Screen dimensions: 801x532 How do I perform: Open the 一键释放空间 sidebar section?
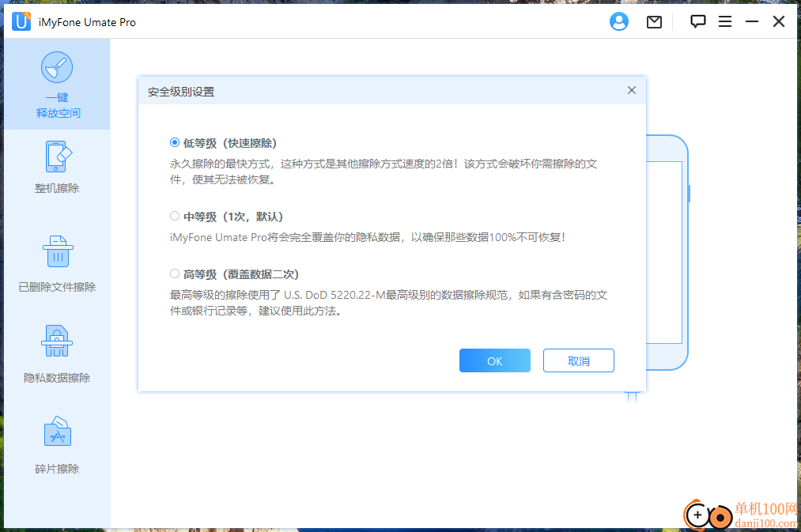pos(57,85)
